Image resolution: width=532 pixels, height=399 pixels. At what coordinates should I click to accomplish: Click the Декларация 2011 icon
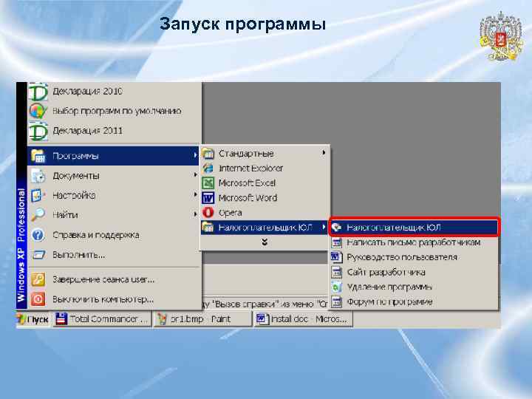pyautogui.click(x=38, y=132)
